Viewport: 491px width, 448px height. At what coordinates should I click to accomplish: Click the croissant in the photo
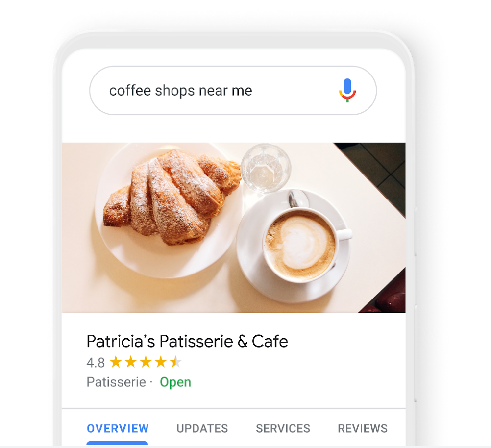click(x=172, y=197)
